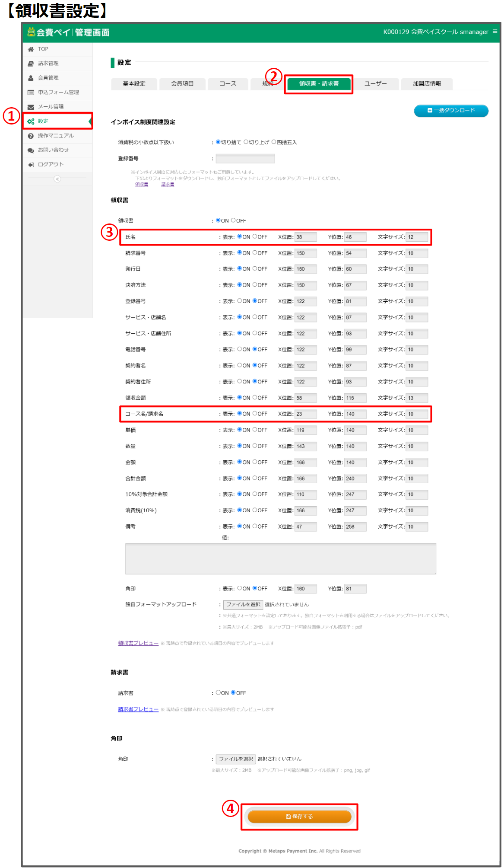This screenshot has width=504, height=868.
Task: Click the 発行日 Y位置 field
Action: [355, 269]
